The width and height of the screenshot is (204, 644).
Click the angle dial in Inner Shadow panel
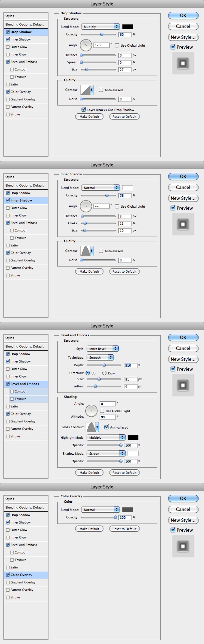point(86,206)
